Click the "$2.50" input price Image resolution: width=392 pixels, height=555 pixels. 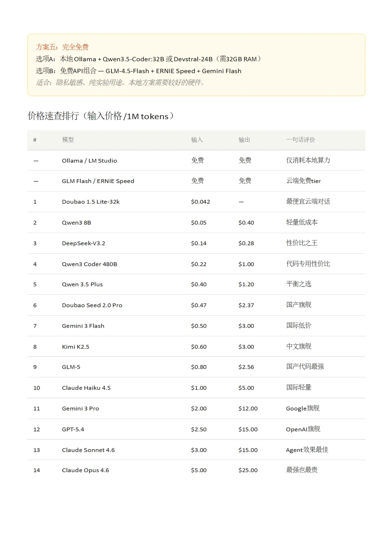click(x=199, y=429)
